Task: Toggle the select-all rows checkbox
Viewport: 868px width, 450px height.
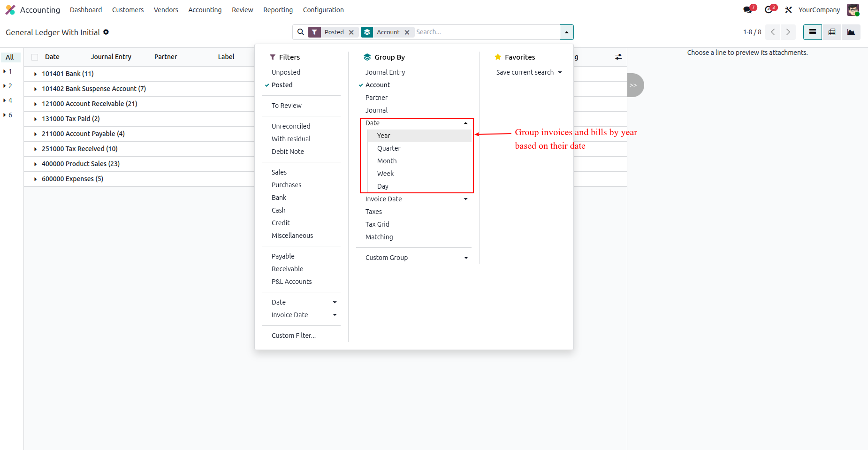Action: click(x=35, y=57)
